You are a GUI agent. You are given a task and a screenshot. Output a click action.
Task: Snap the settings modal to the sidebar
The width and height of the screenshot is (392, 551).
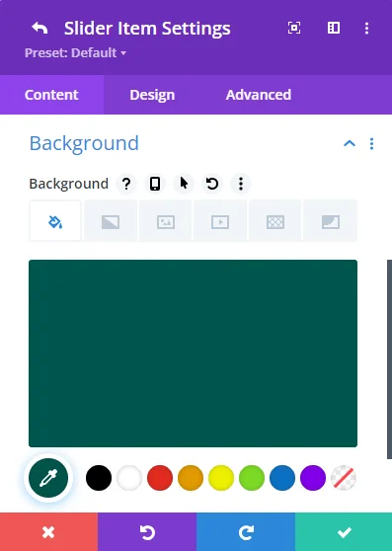334,28
